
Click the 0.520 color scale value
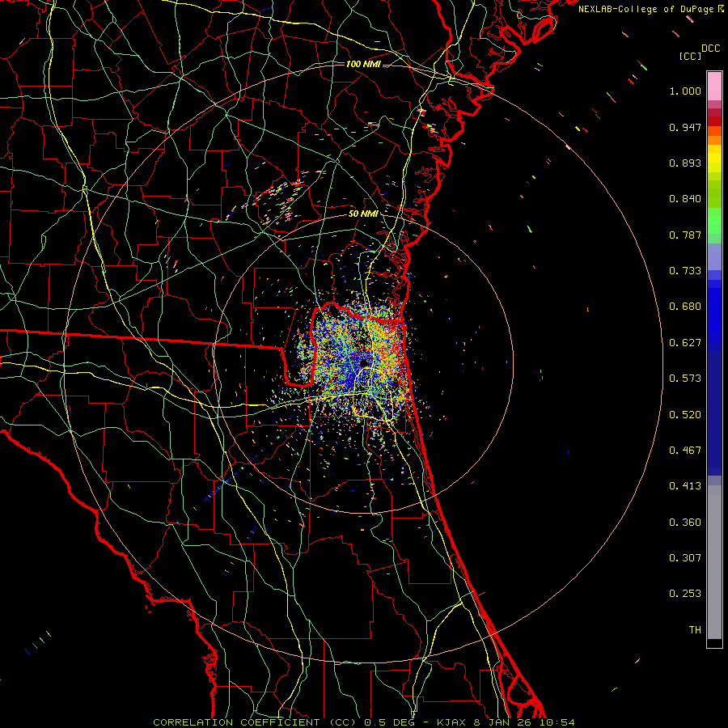pos(685,415)
